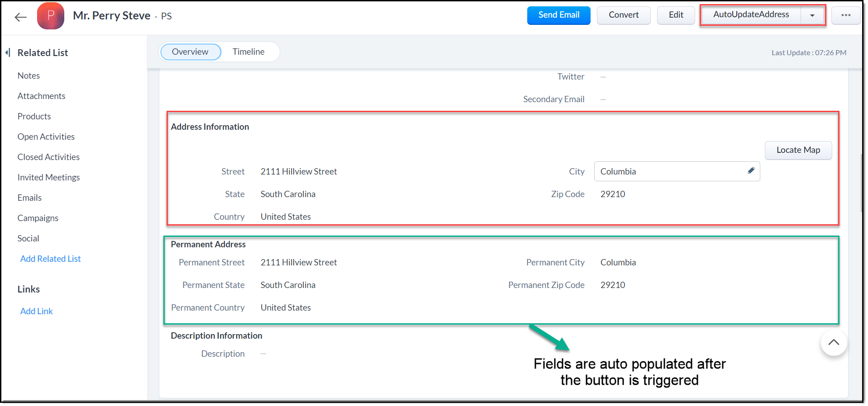Image resolution: width=868 pixels, height=406 pixels.
Task: Switch to the Timeline tab
Action: click(248, 52)
